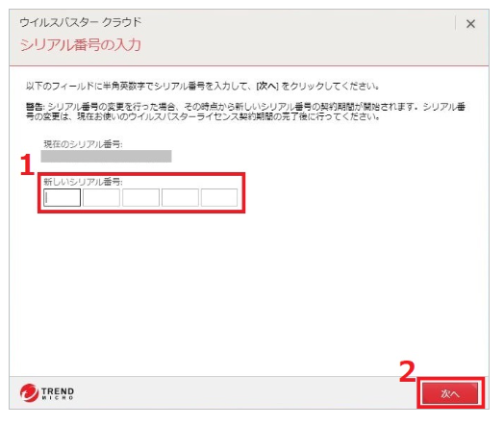
Task: Click the red annotation number 2
Action: click(x=407, y=371)
